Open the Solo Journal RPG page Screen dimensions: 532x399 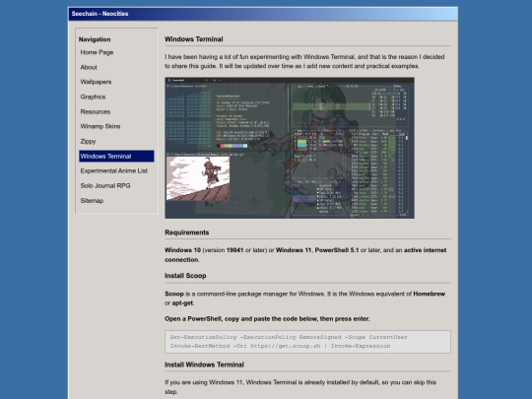pyautogui.click(x=105, y=185)
